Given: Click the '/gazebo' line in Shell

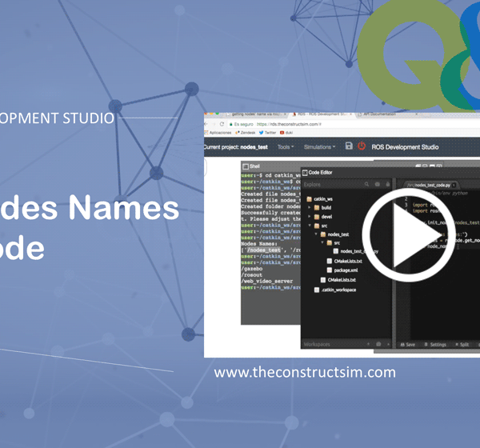Looking at the screenshot, I should 252,269.
